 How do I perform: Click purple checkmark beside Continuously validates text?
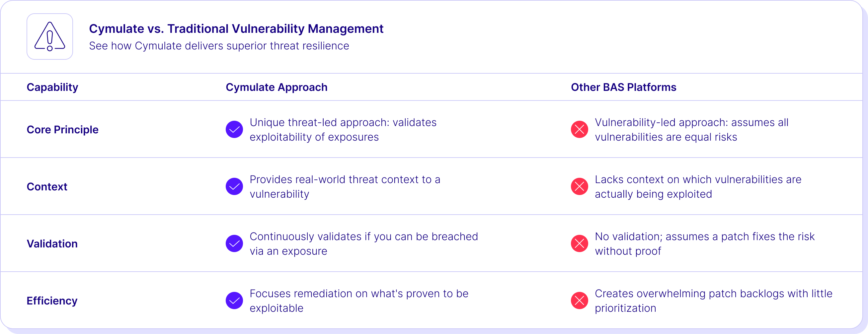(234, 243)
